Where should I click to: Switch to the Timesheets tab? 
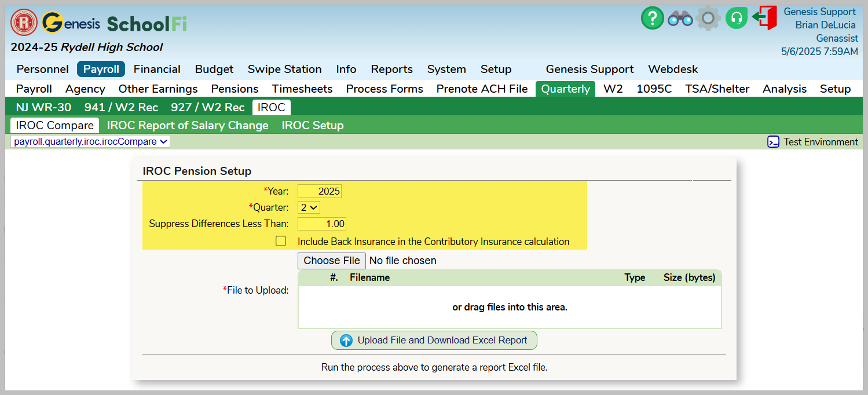tap(302, 89)
